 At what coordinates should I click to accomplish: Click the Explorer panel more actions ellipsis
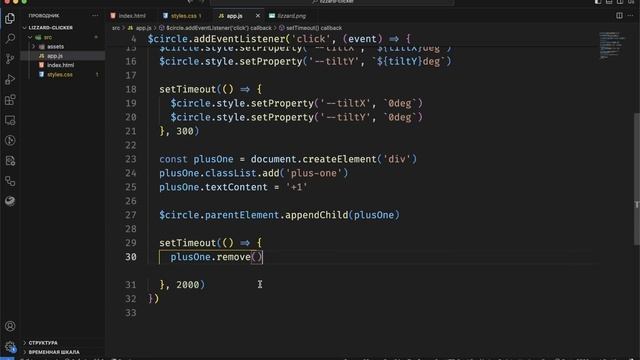[95, 16]
